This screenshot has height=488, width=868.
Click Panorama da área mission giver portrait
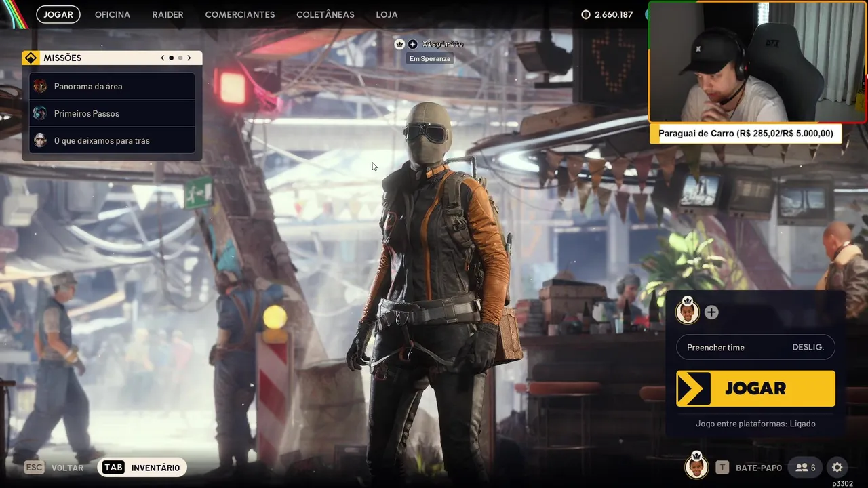click(40, 86)
